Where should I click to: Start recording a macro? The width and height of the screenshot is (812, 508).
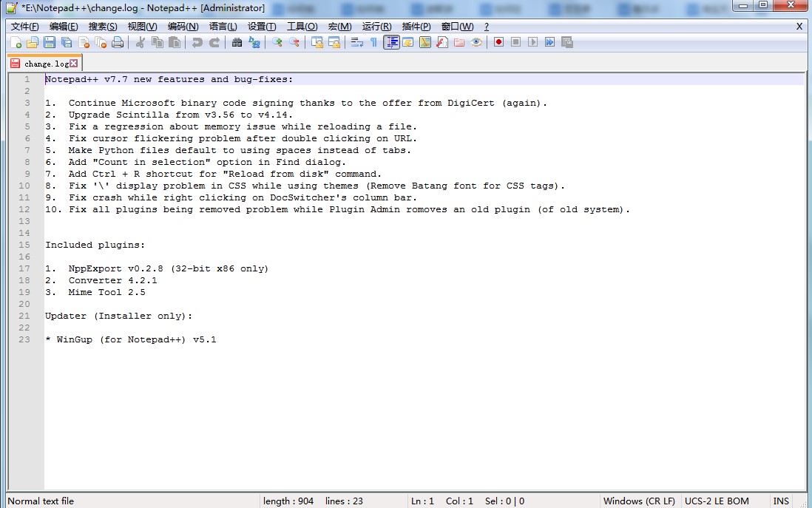[498, 42]
